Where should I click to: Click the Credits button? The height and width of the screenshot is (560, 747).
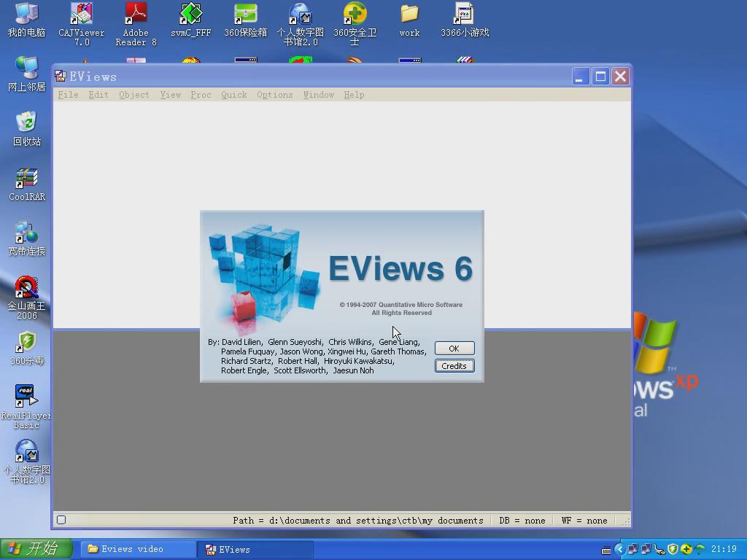454,366
